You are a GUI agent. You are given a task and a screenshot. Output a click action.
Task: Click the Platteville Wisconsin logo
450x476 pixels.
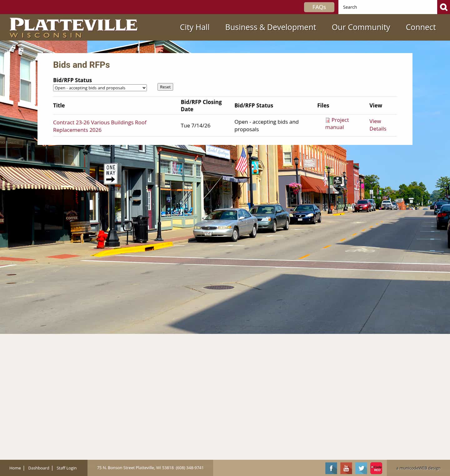pos(73,27)
